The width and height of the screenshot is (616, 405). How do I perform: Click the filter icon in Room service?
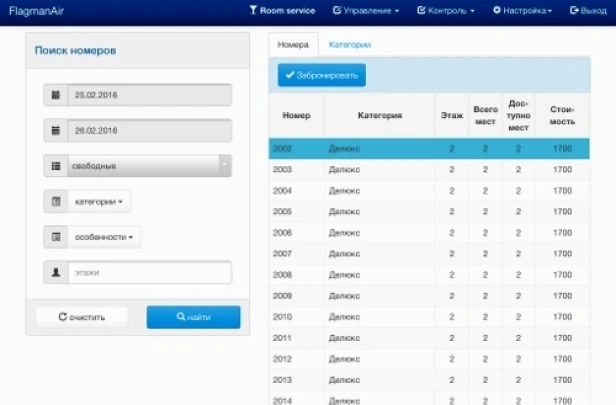tap(253, 10)
